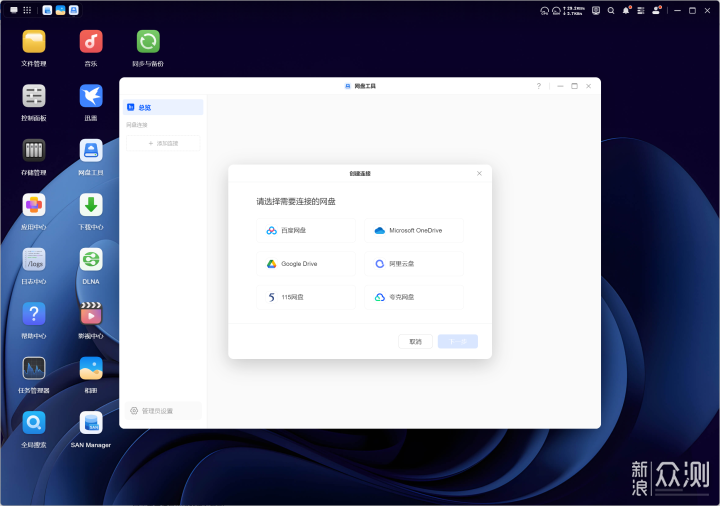
Task: Open the app grid launcher icon
Action: [x=27, y=10]
